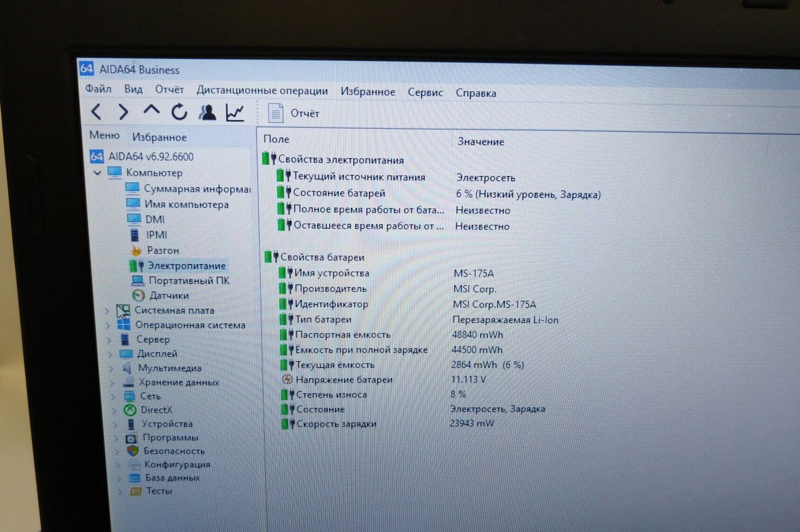Select the Паспортная ёмкость row
The width and height of the screenshot is (800, 532).
pyautogui.click(x=342, y=334)
